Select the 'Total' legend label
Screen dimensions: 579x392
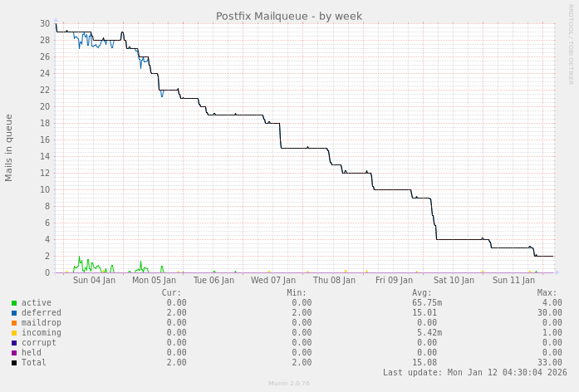(x=33, y=362)
